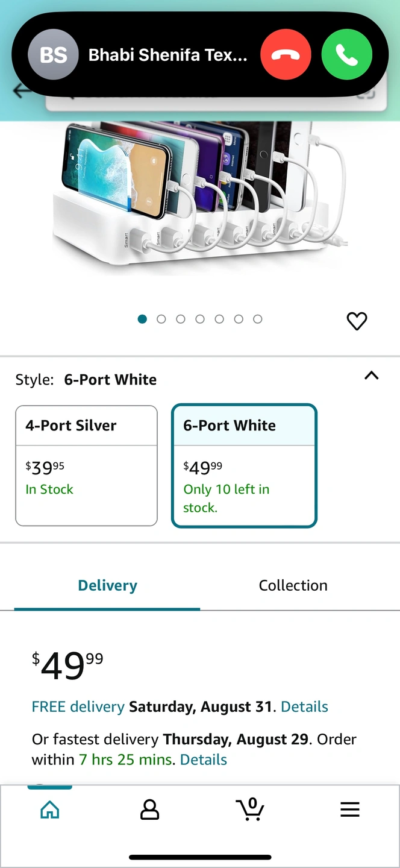Jump to the last image carousel dot
400x868 pixels.
(258, 319)
